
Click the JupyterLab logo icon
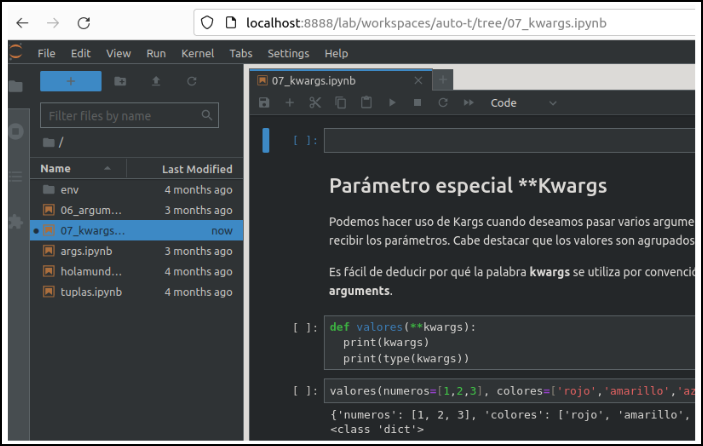click(x=15, y=52)
